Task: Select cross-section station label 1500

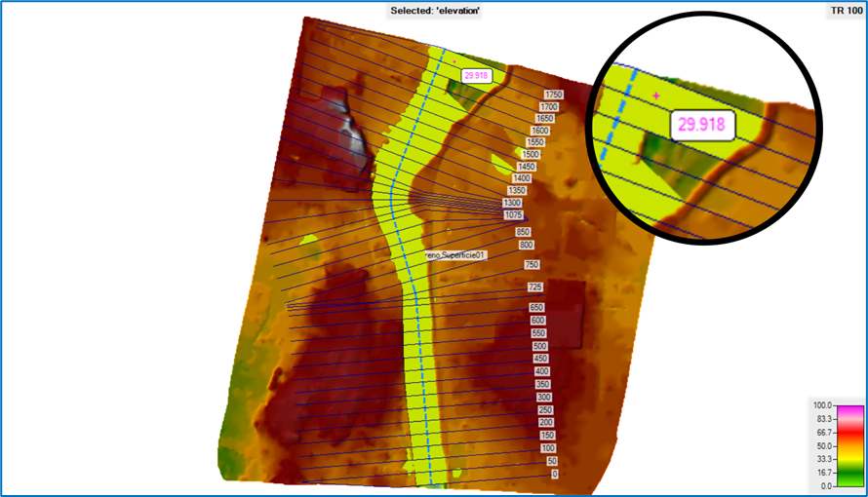Action: (x=531, y=154)
